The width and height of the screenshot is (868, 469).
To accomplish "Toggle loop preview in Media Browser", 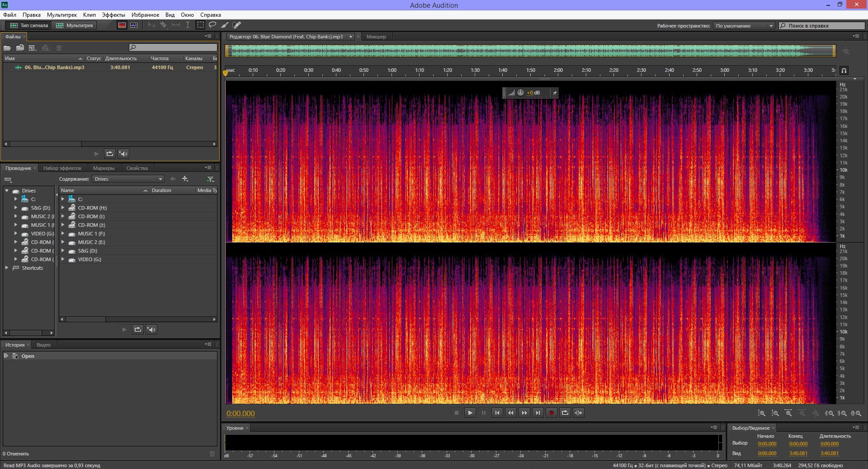I will tap(138, 329).
